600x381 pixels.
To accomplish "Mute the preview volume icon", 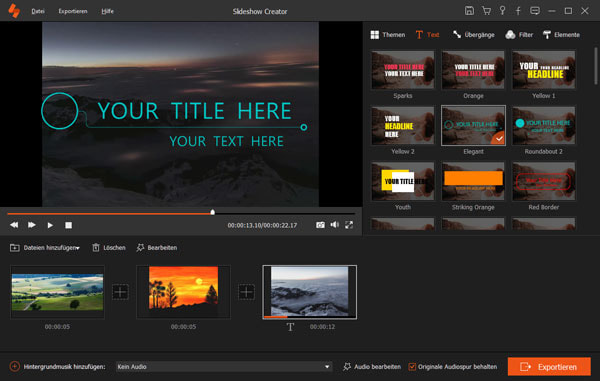I will (x=335, y=225).
